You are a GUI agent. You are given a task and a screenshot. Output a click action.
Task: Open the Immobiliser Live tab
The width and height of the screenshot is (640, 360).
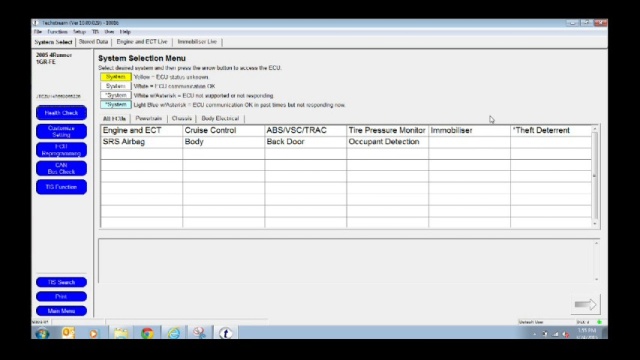(x=197, y=42)
